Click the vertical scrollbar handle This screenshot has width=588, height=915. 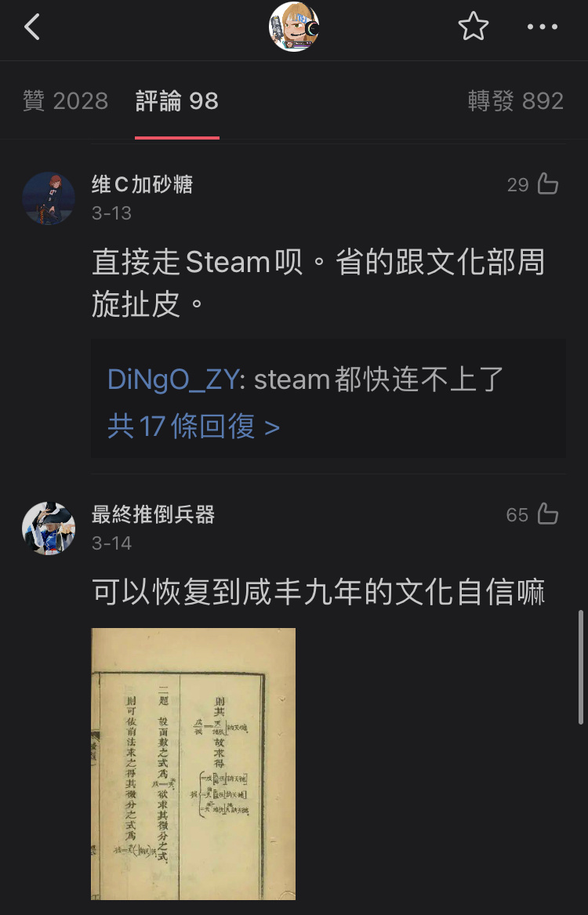580,667
